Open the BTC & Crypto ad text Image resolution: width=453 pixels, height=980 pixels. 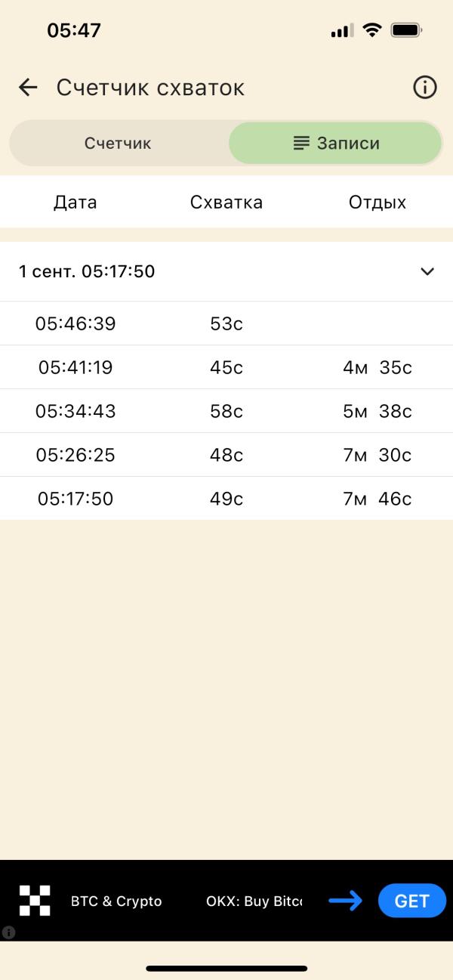116,901
